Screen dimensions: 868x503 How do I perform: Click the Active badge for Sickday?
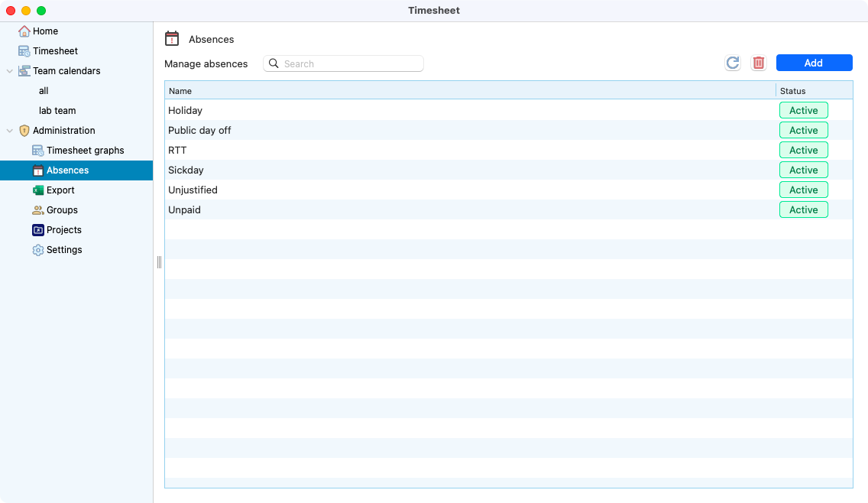[x=803, y=170]
